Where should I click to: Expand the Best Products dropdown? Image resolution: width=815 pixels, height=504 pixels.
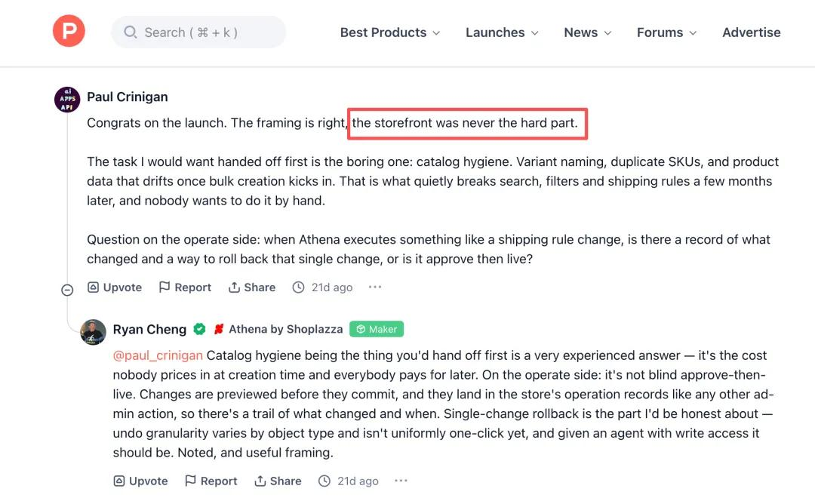tap(390, 32)
